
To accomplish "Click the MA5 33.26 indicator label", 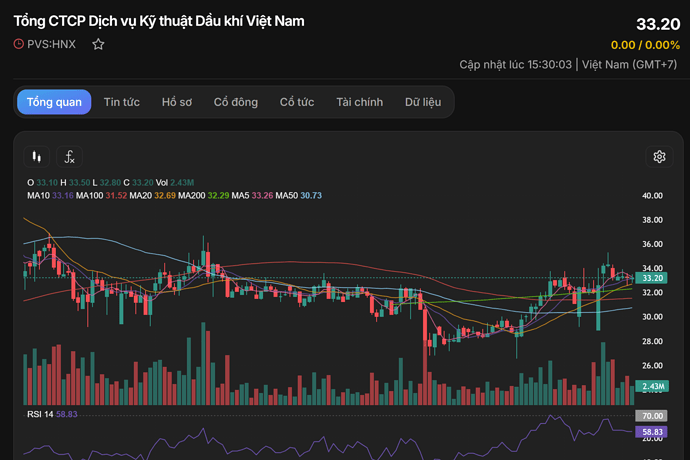I will tap(252, 195).
